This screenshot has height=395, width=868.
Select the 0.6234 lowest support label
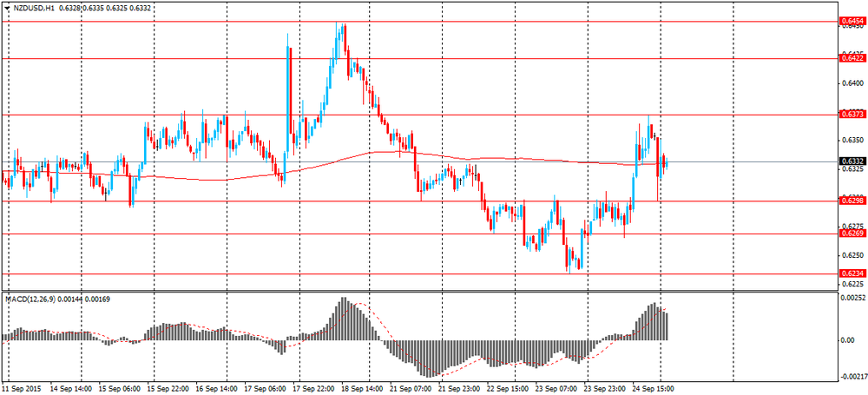coord(850,273)
